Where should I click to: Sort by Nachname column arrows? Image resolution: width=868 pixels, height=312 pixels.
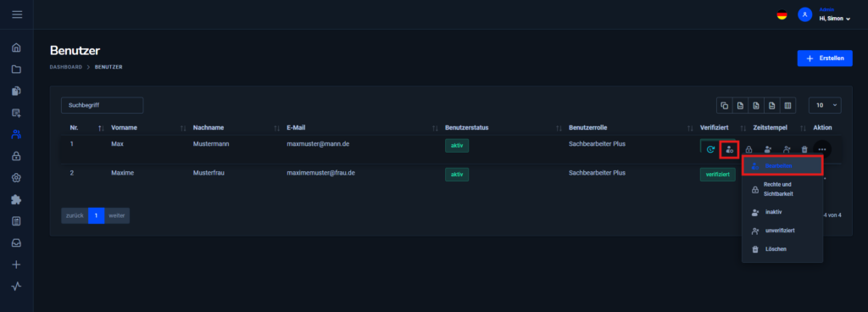[277, 128]
